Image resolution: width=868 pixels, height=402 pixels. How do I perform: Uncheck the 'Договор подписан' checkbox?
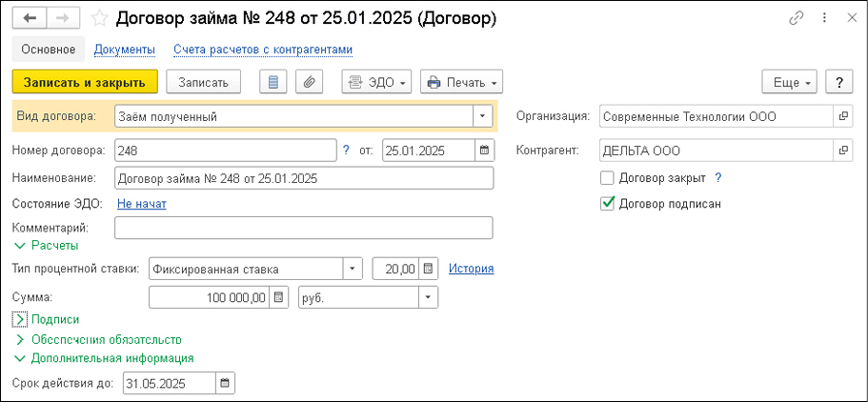607,203
